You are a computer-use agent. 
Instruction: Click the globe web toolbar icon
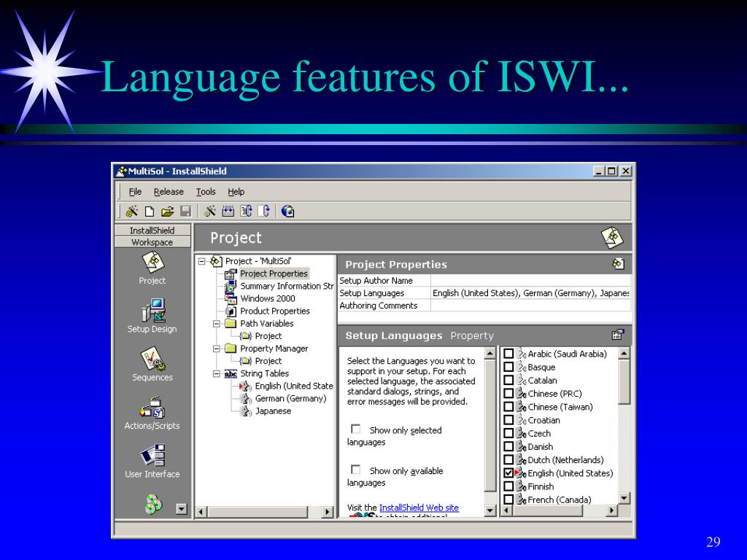(x=287, y=211)
